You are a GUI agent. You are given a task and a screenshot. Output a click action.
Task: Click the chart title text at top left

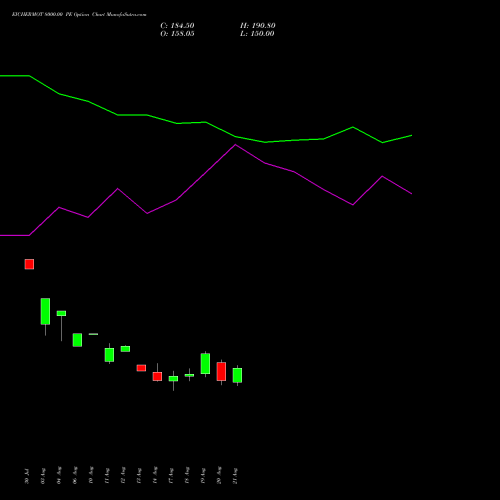[x=79, y=15]
